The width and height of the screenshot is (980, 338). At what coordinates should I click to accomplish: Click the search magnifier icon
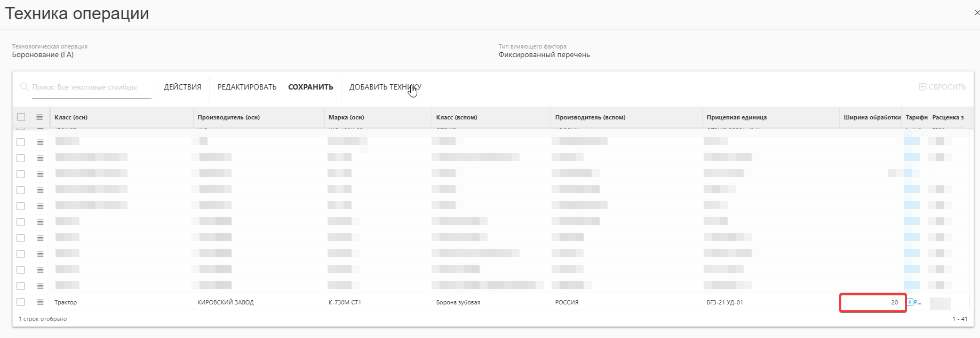[24, 87]
